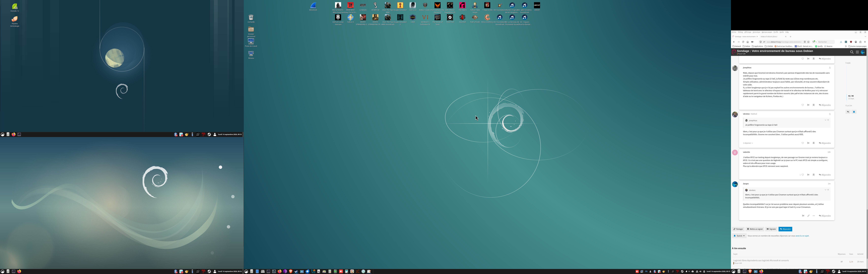This screenshot has height=274, width=868.
Task: Click the Rechercher search field in Firefox
Action: pyautogui.click(x=826, y=42)
